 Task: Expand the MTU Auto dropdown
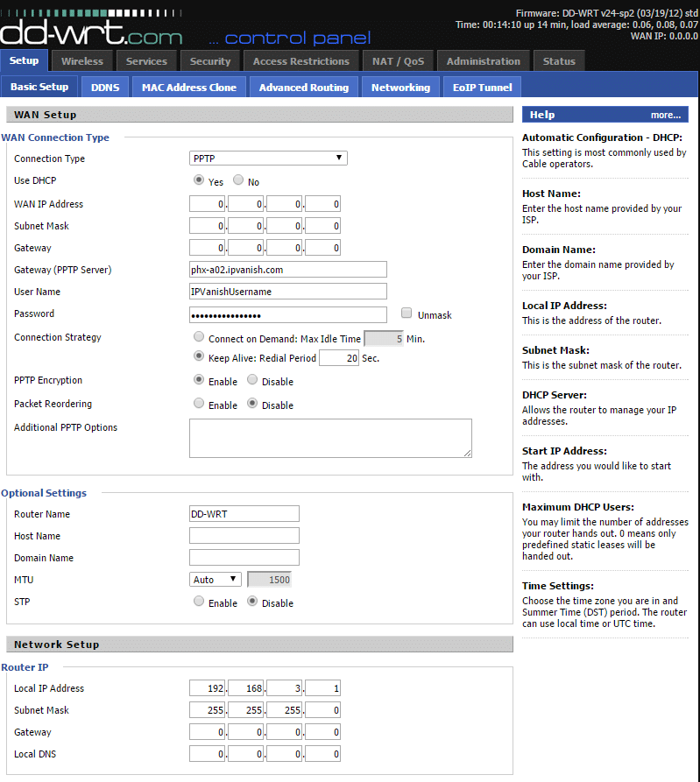click(x=216, y=580)
